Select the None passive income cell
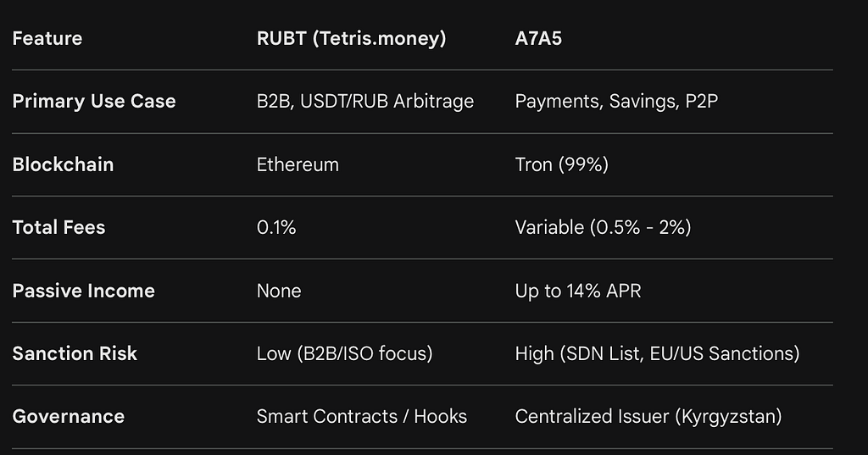The image size is (868, 455). [278, 291]
